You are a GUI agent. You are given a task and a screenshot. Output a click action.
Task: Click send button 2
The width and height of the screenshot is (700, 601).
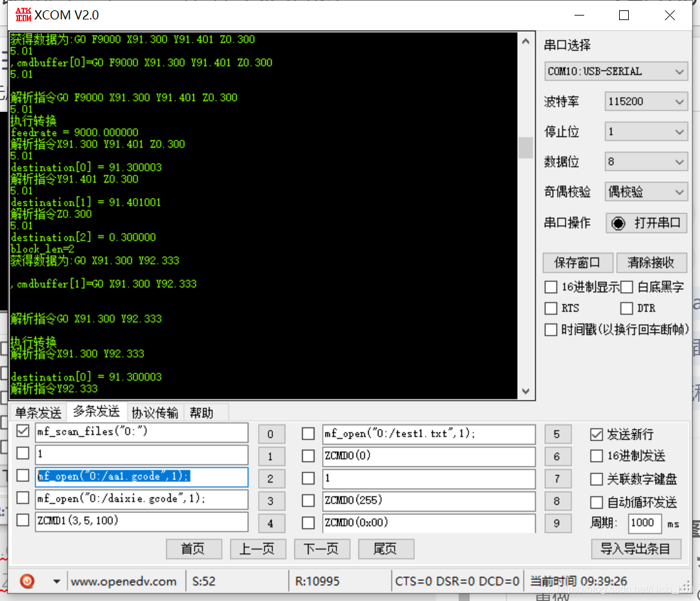point(271,479)
